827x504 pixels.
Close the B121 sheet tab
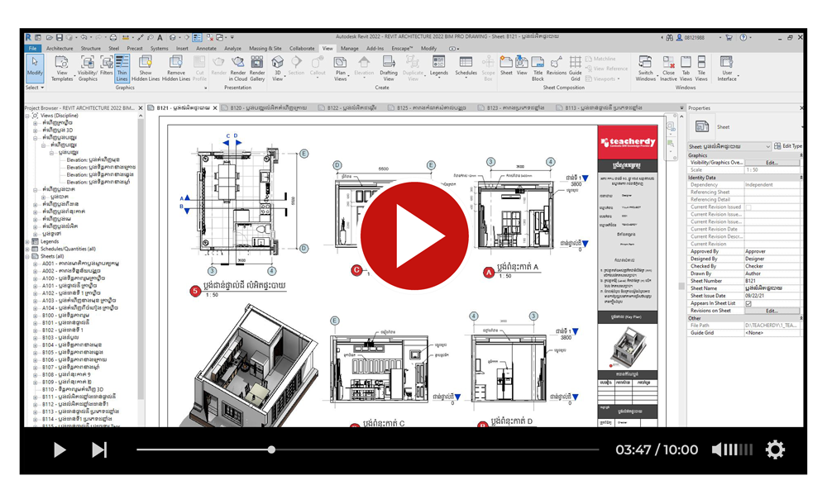(215, 107)
